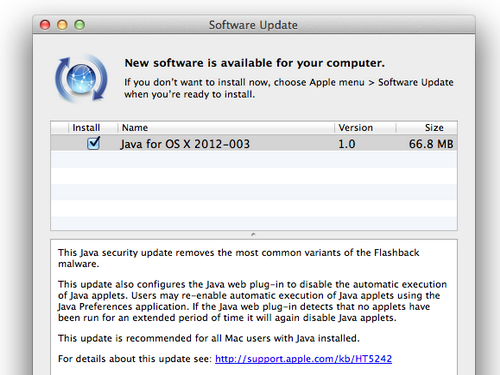The image size is (500, 375).
Task: Uncheck the Java for OS X install checkbox
Action: click(x=94, y=143)
